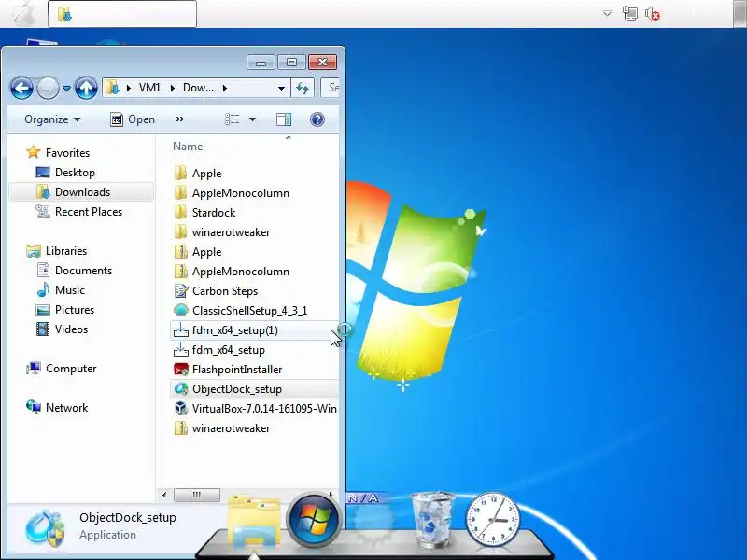Click the VM1 breadcrumb in address bar
This screenshot has width=747, height=560.
click(149, 88)
